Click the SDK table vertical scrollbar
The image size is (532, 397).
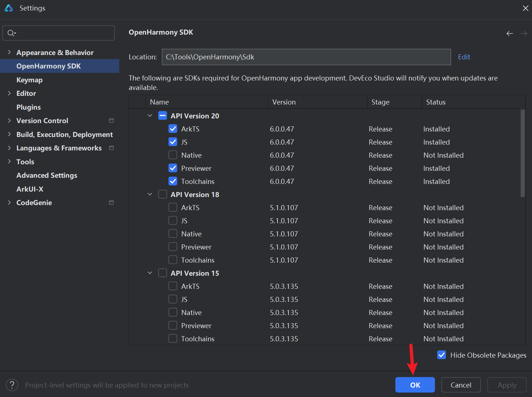coord(523,153)
